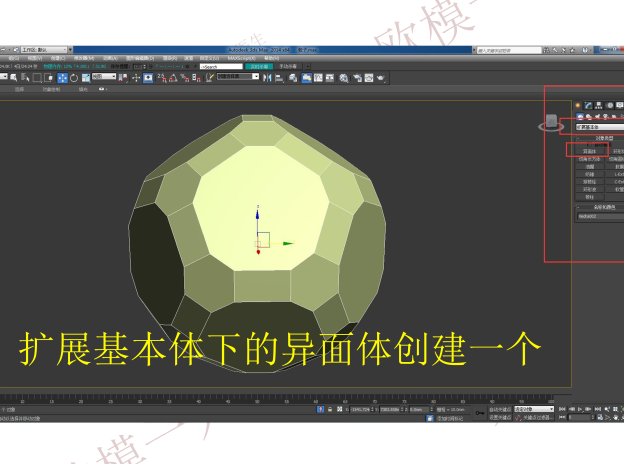Activate the Select by Name tool
The width and height of the screenshot is (624, 464).
tap(25, 78)
